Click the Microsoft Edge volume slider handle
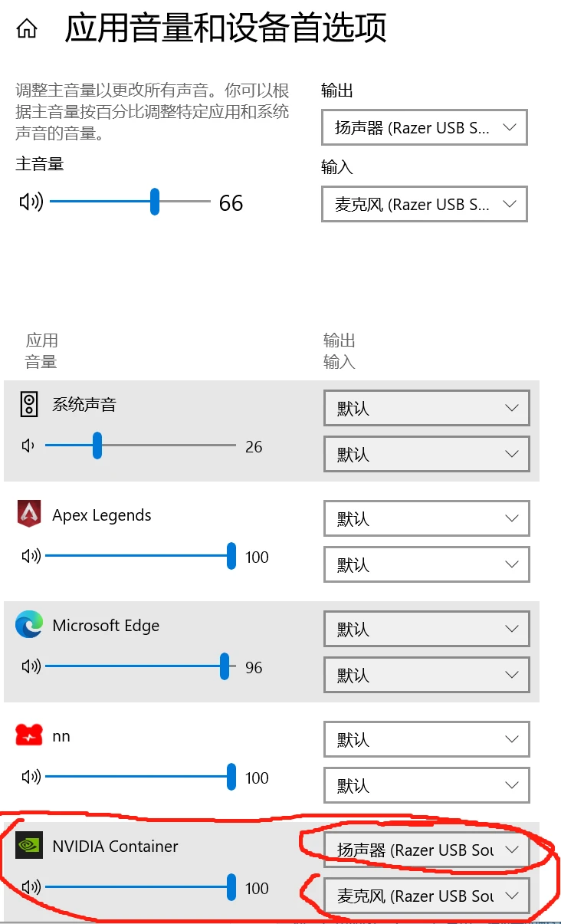 225,666
